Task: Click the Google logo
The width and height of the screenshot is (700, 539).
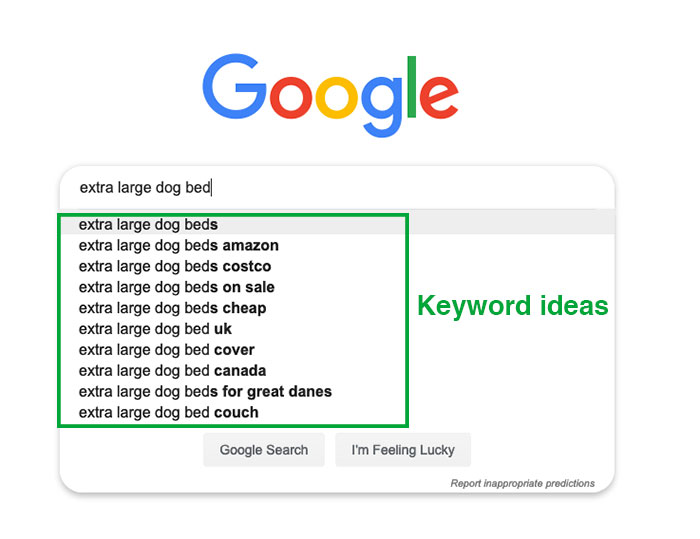Action: (330, 95)
